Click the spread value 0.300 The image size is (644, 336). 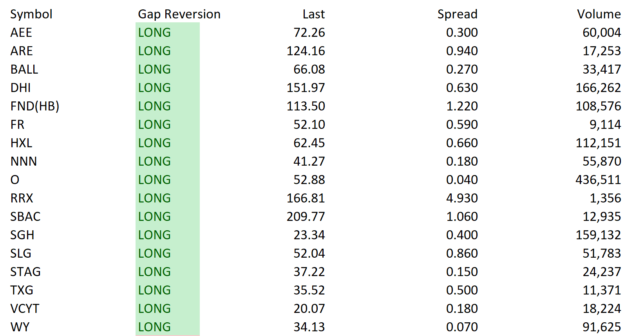click(x=462, y=33)
